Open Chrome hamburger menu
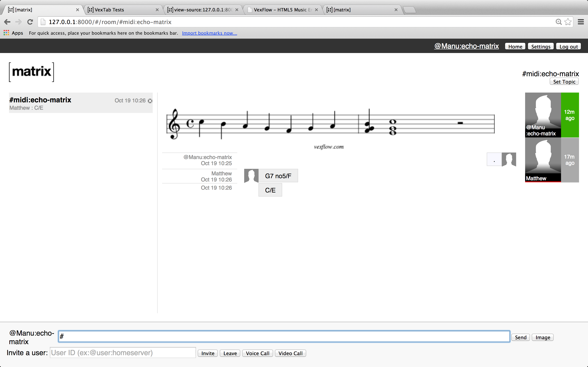588x367 pixels. tap(581, 22)
